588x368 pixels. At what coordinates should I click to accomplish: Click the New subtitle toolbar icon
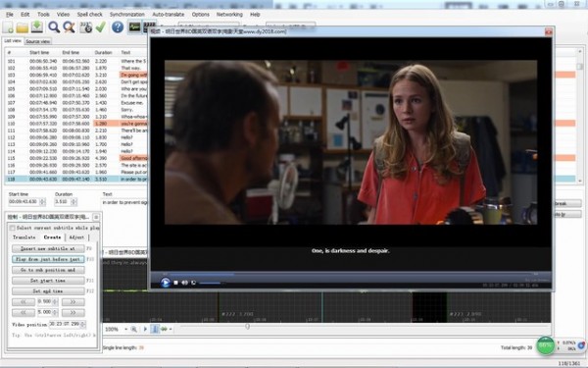(x=8, y=27)
